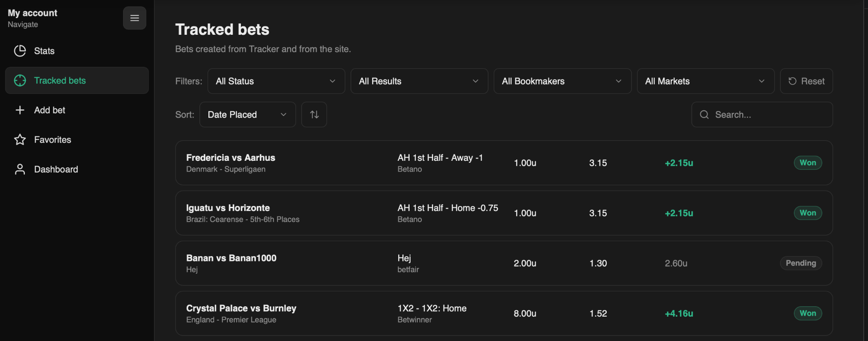The image size is (868, 341).
Task: Toggle sort direction with arrows icon
Action: tap(314, 115)
